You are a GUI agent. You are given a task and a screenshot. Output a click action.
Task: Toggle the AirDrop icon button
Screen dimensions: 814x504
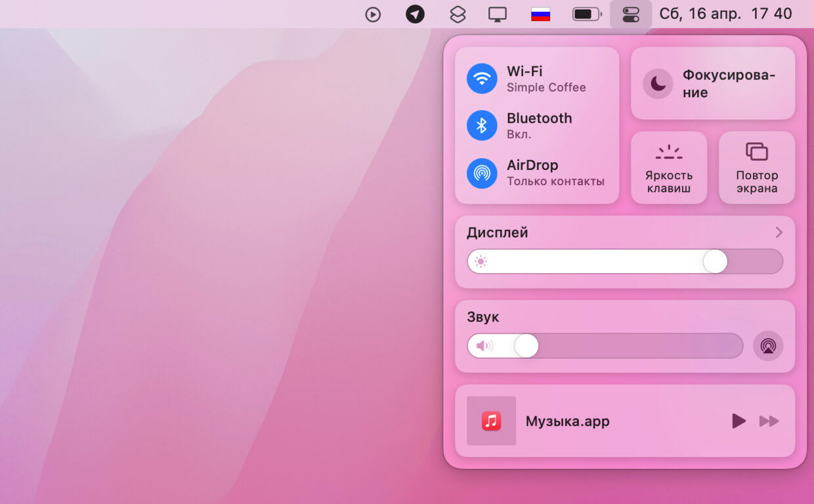tap(482, 173)
